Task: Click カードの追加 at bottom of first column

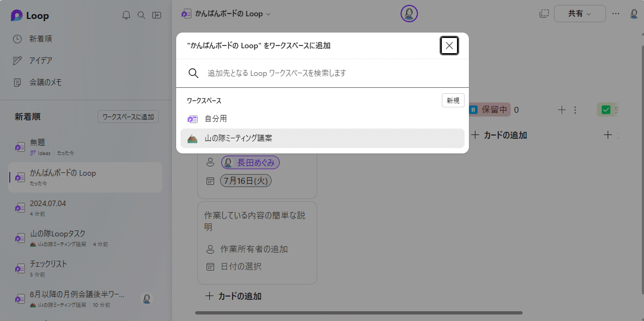Action: click(x=233, y=296)
